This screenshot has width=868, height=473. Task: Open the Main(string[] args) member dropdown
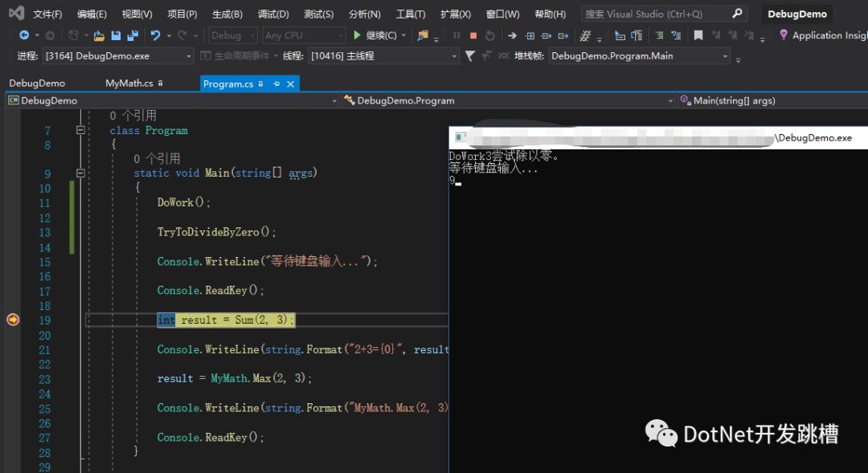tap(773, 100)
